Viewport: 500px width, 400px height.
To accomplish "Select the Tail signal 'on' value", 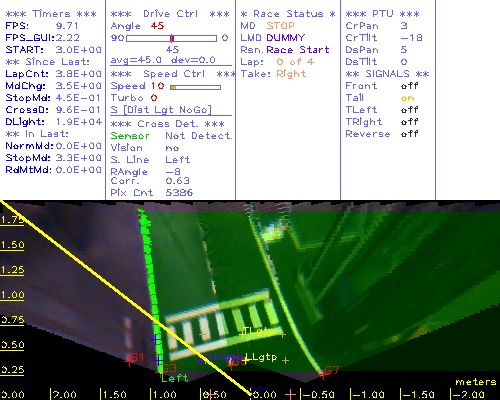I will [407, 98].
